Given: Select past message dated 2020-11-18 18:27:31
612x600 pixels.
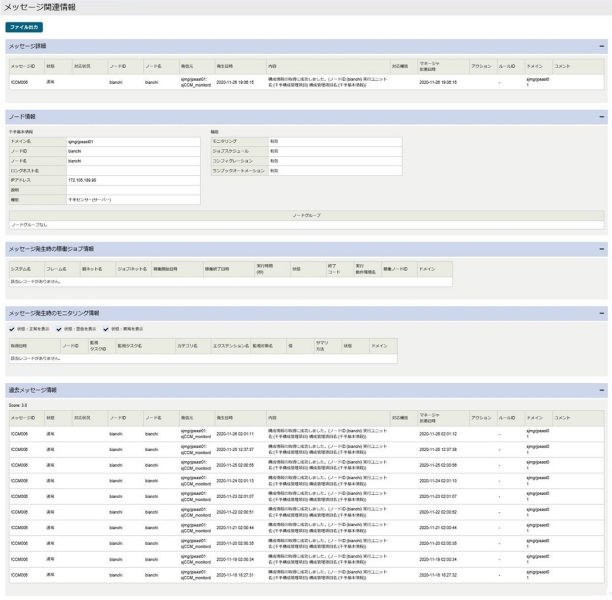Looking at the screenshot, I should pos(307,575).
